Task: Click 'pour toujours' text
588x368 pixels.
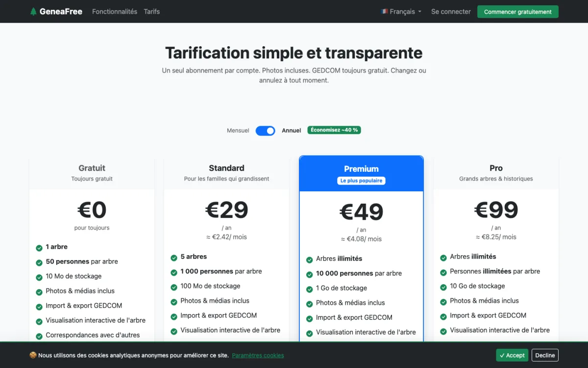Action: click(92, 228)
